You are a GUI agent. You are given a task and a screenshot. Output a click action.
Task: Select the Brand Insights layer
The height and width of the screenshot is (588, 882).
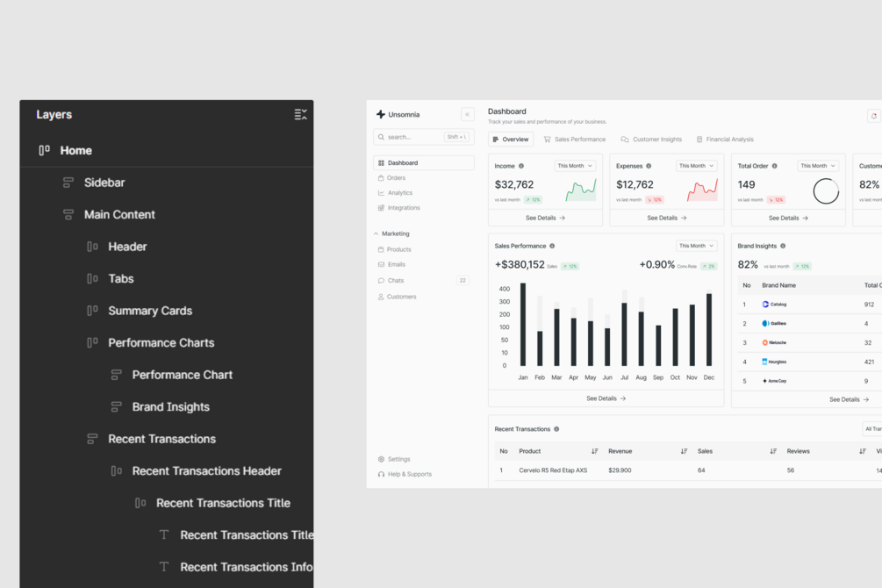tap(167, 407)
